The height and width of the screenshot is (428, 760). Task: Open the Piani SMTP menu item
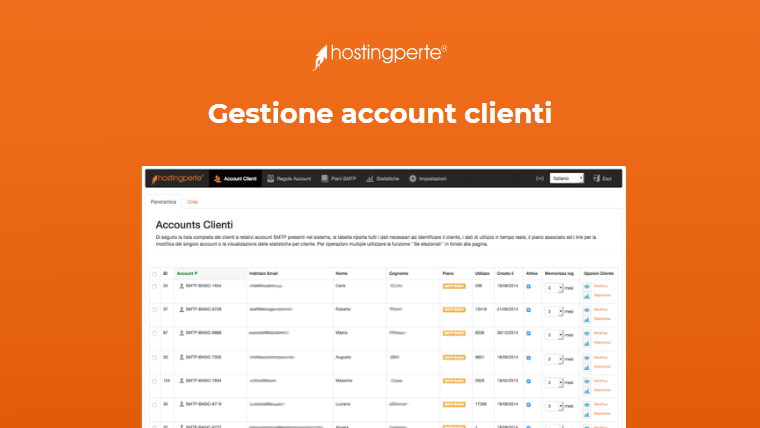(x=337, y=178)
